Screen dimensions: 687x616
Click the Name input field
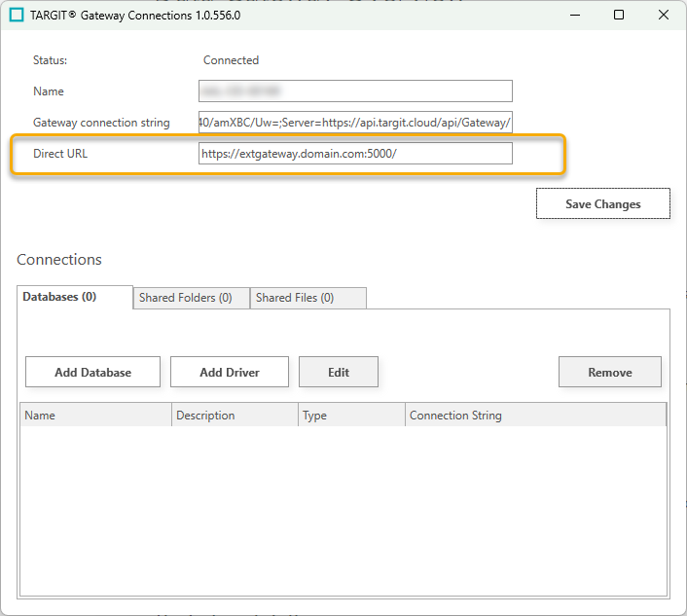click(x=355, y=91)
